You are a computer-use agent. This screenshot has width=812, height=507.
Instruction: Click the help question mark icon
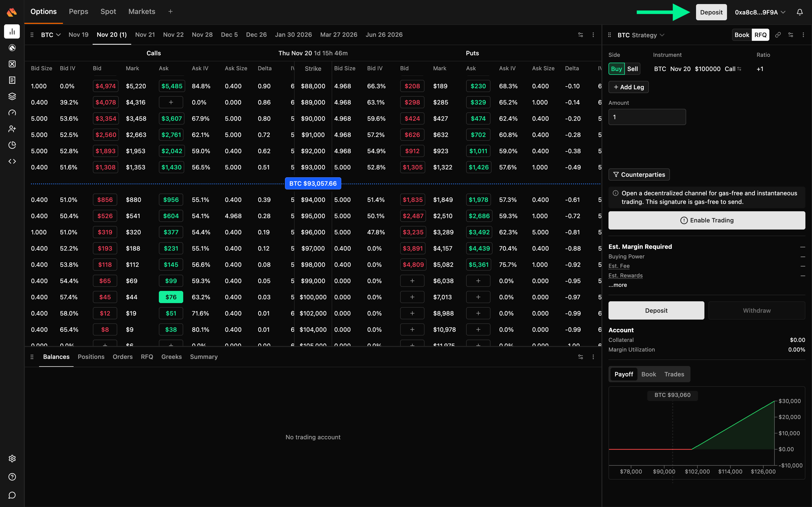pyautogui.click(x=12, y=477)
